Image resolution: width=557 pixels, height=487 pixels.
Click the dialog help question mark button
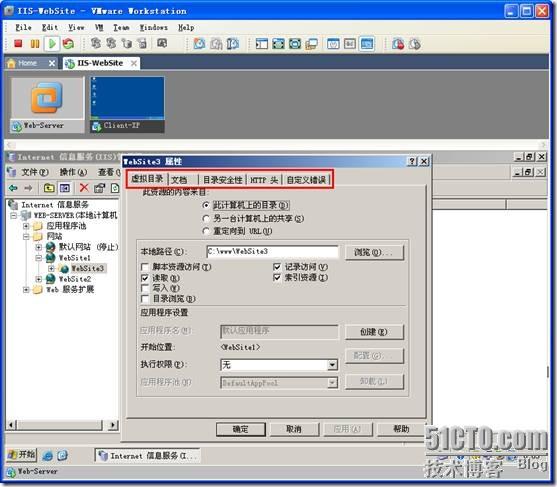pyautogui.click(x=412, y=162)
